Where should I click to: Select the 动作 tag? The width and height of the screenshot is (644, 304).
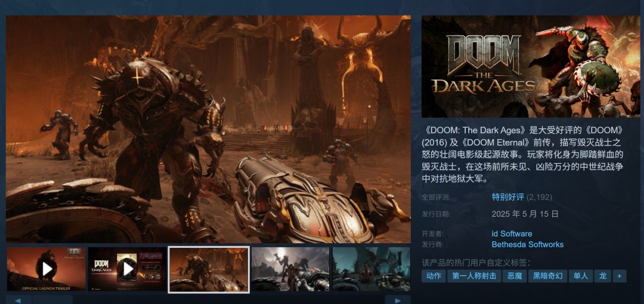tap(434, 276)
